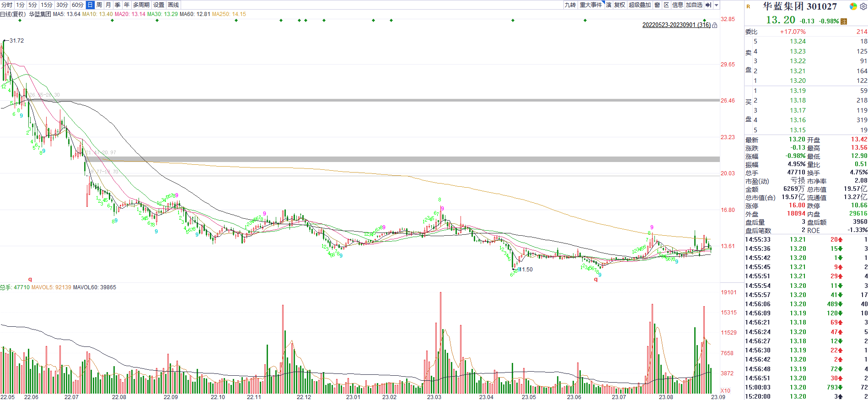Click the MA60: 12.81 indicator label
This screenshot has width=868, height=400.
[x=195, y=14]
